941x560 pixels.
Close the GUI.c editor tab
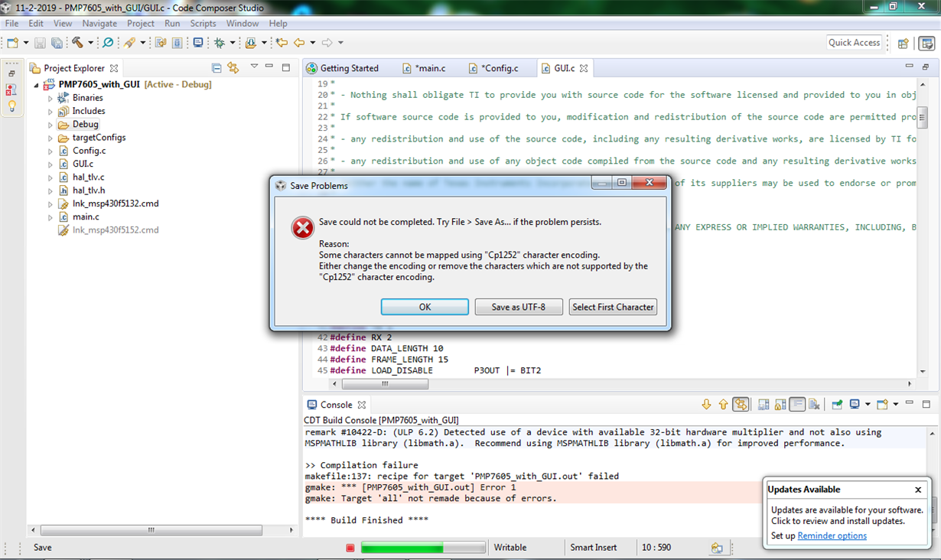[584, 68]
